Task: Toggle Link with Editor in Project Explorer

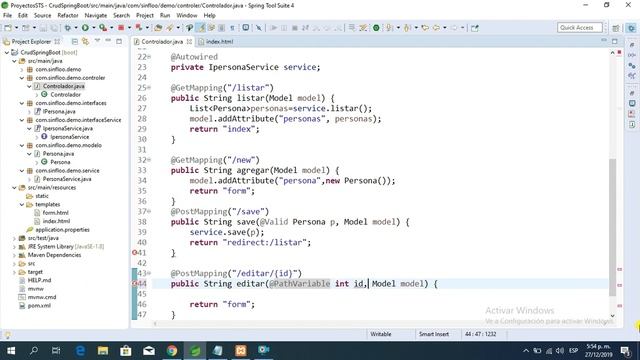Action: click(85, 41)
